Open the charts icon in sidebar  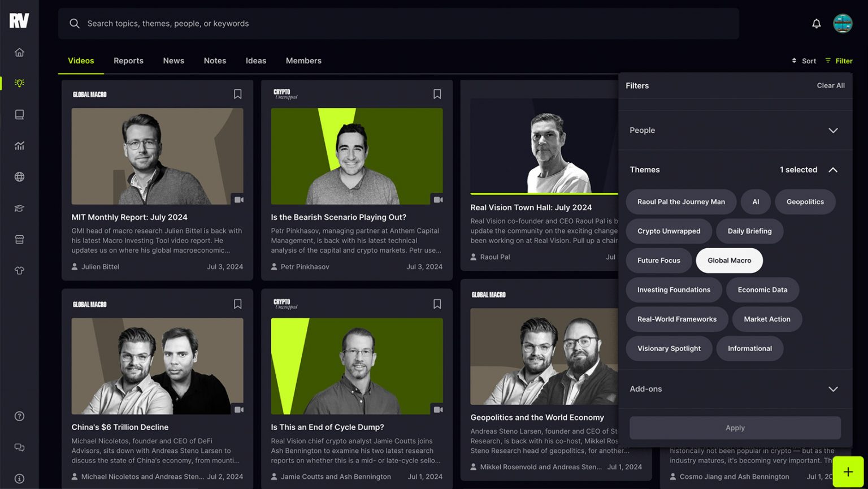pos(19,146)
